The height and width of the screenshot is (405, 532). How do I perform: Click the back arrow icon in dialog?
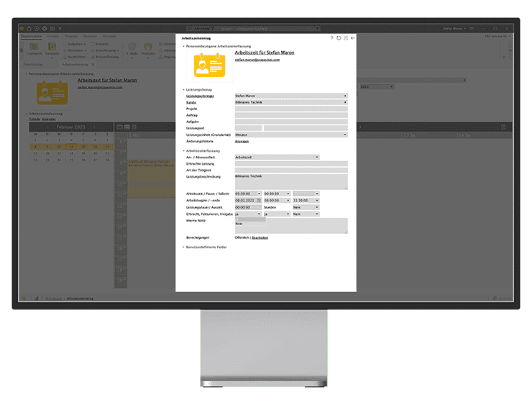353,37
